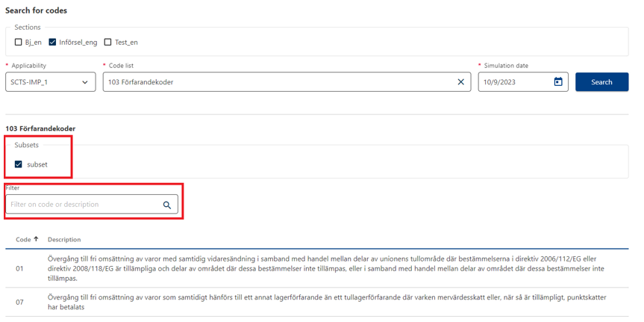Uncheck the Införsel_eng section checkbox
Image resolution: width=644 pixels, height=322 pixels.
coord(52,43)
